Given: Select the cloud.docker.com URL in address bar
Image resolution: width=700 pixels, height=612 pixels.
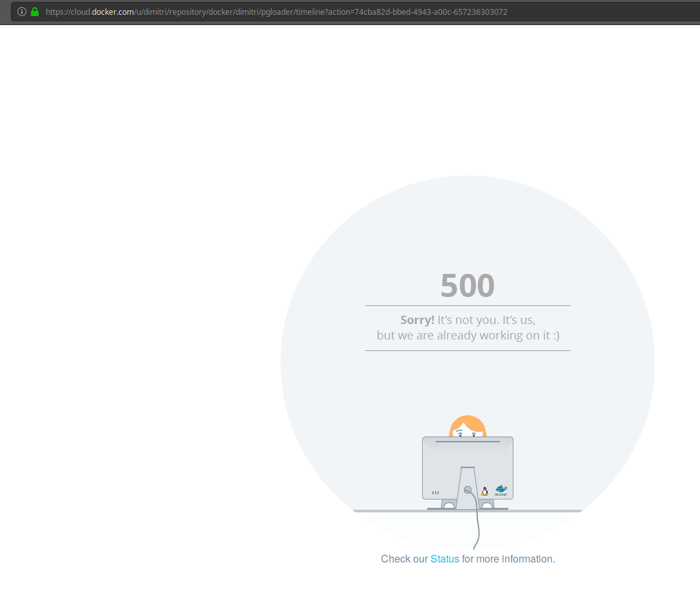Looking at the screenshot, I should pyautogui.click(x=277, y=12).
